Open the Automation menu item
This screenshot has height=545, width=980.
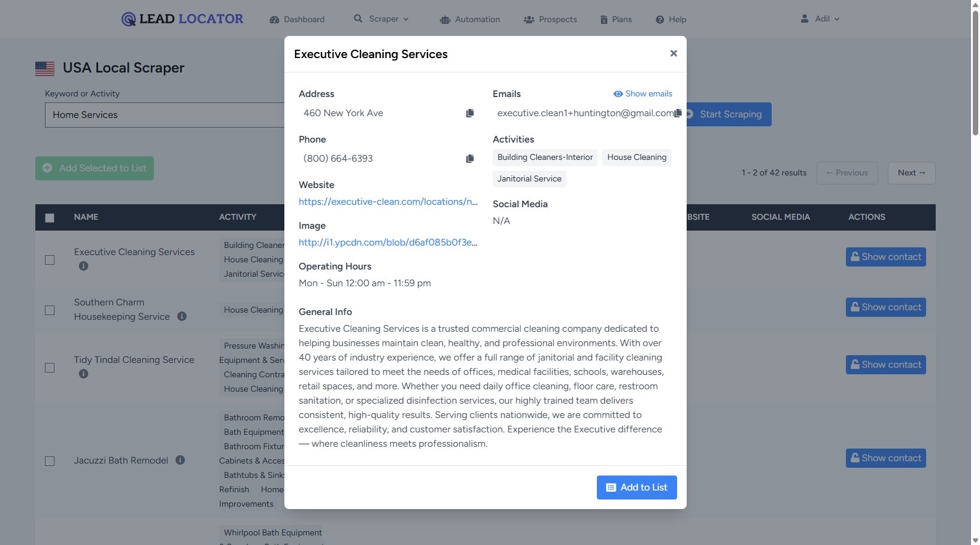tap(470, 20)
